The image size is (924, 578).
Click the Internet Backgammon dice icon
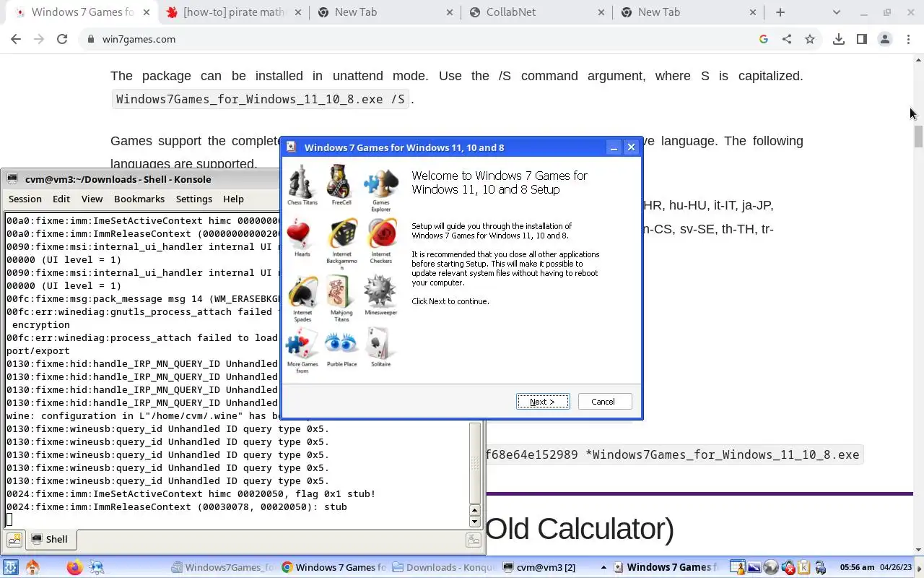pyautogui.click(x=341, y=234)
